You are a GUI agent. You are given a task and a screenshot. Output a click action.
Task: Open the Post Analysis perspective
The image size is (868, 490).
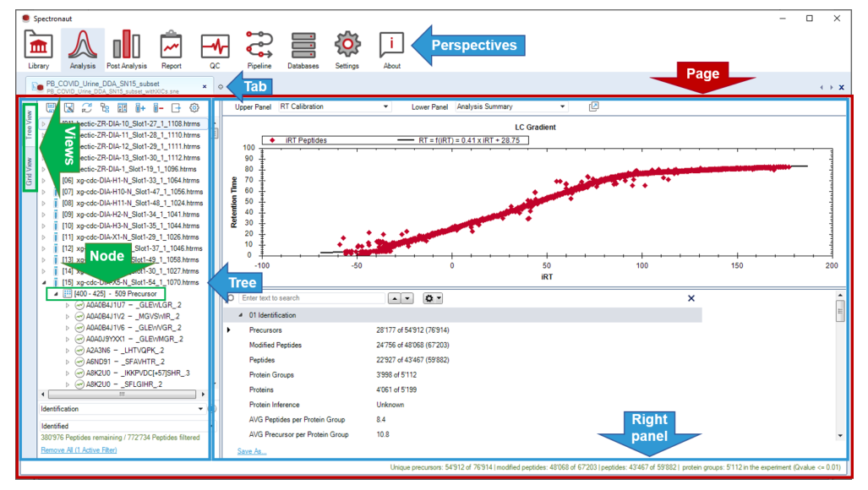(x=127, y=51)
